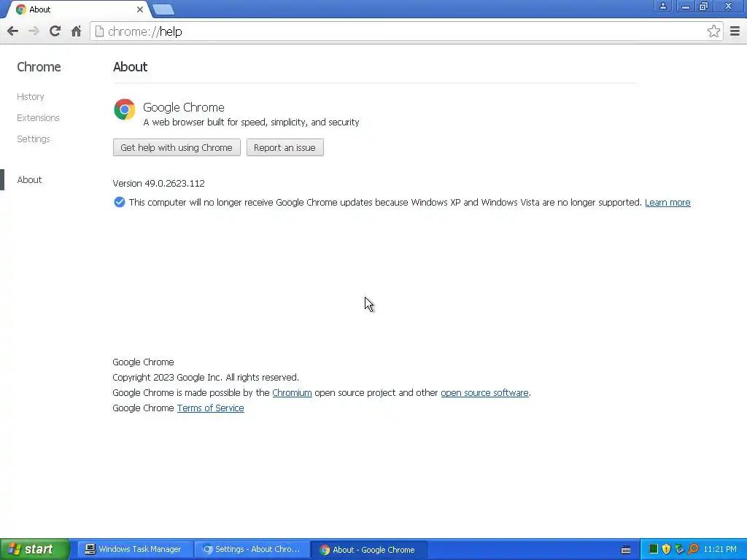747x560 pixels.
Task: Bookmark this page with the star icon
Action: pyautogui.click(x=713, y=31)
